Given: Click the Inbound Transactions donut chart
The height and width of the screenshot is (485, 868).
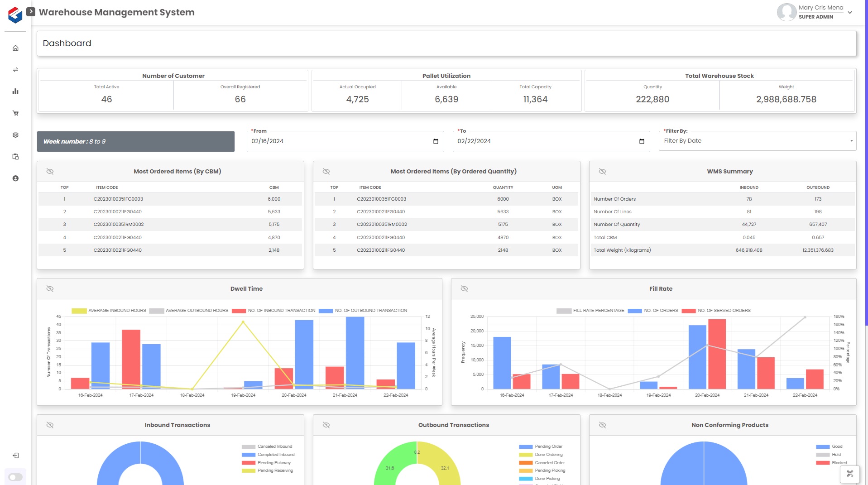Looking at the screenshot, I should pyautogui.click(x=140, y=464).
